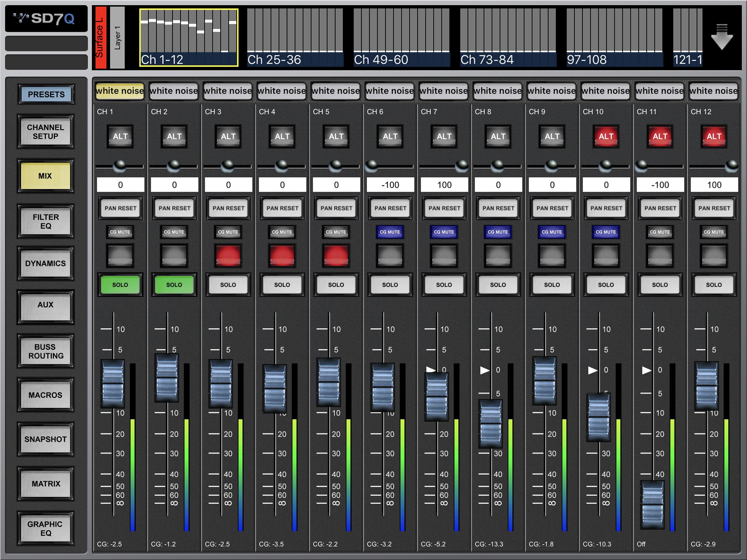Click the ALT button on CH 4
Image resolution: width=747 pixels, height=560 pixels.
[282, 136]
